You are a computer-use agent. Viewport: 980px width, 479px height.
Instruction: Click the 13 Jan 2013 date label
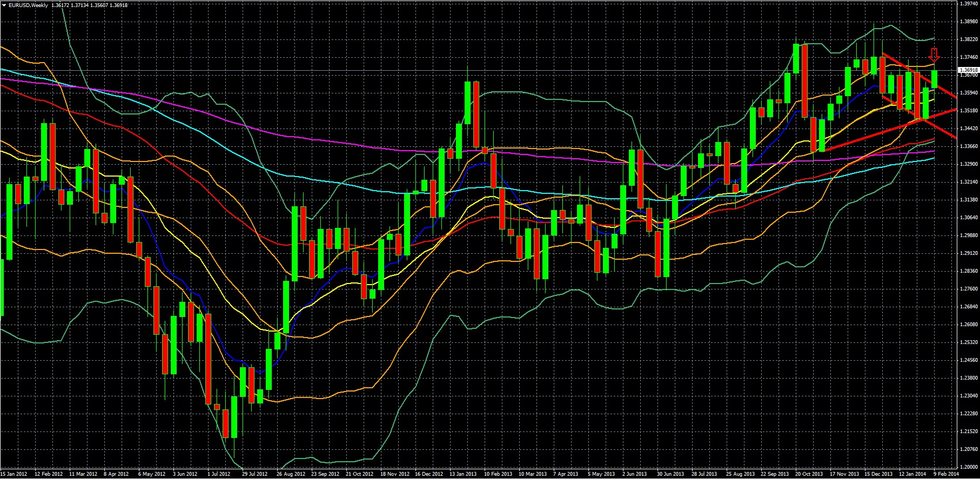(464, 474)
